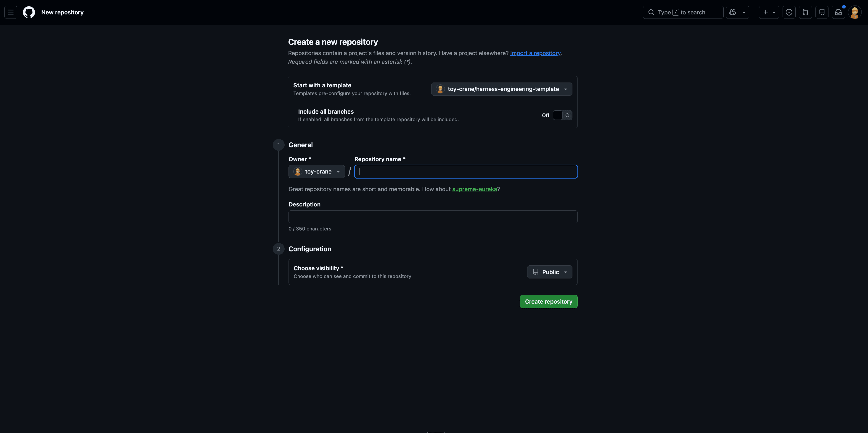Toggle Include all branches on
Image resolution: width=868 pixels, height=433 pixels.
click(x=562, y=115)
